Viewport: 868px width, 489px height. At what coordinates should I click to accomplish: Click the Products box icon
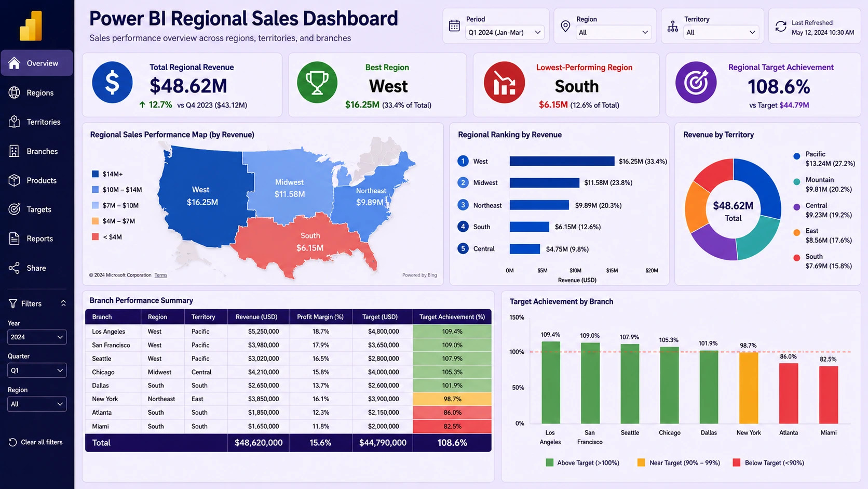click(x=15, y=180)
